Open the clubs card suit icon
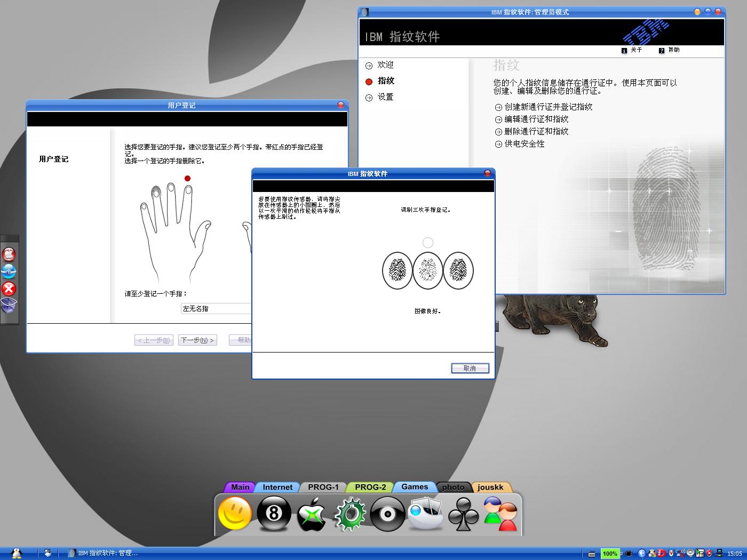Viewport: 747px width, 560px height. pyautogui.click(x=463, y=514)
